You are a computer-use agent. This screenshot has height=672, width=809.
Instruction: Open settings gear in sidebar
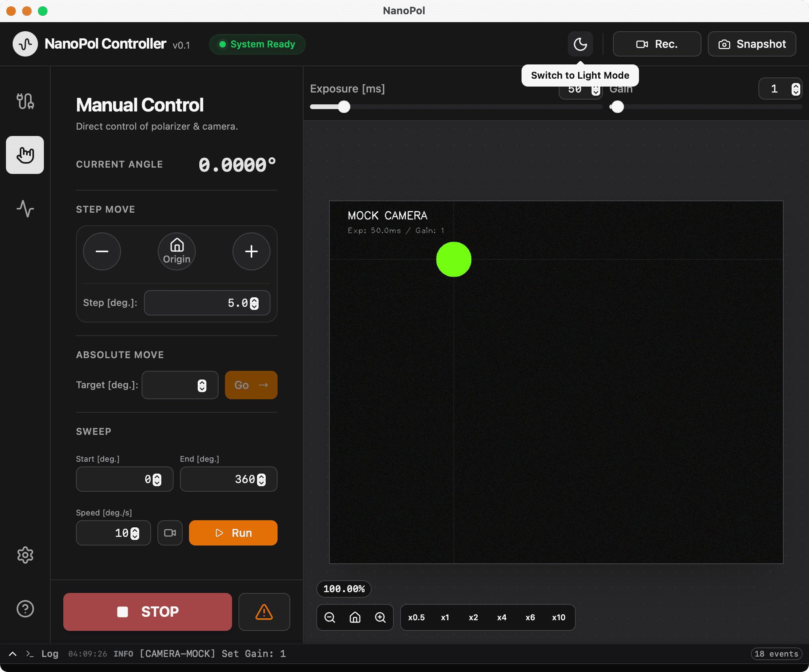point(25,555)
